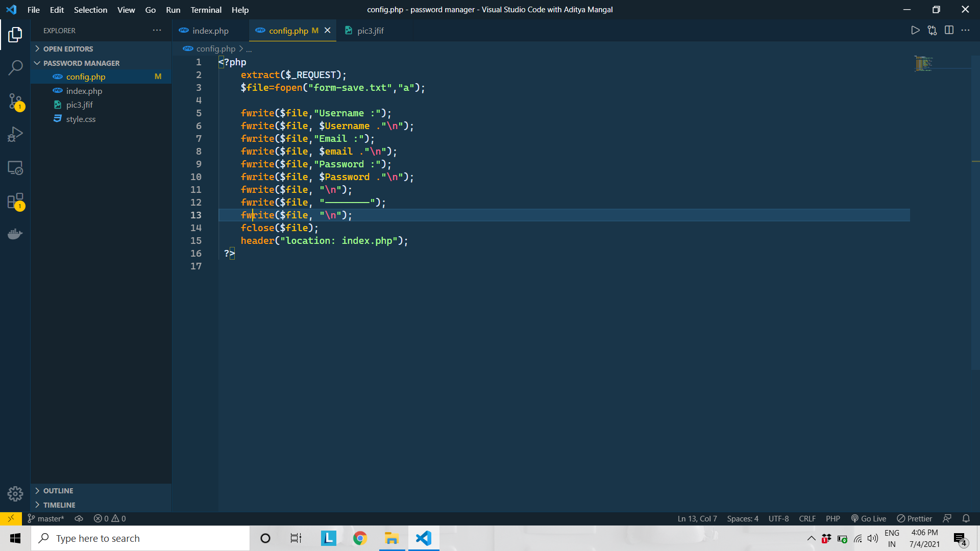980x551 pixels.
Task: Toggle Go Live server in status bar
Action: [x=869, y=518]
